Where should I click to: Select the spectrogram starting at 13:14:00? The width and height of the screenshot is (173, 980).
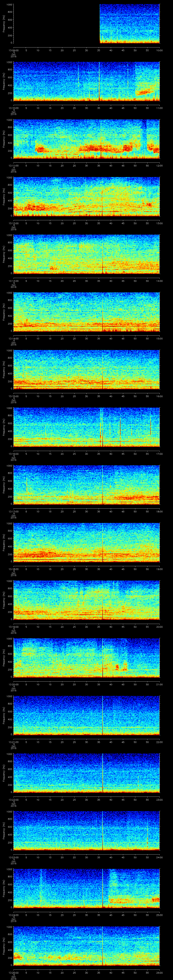pyautogui.click(x=86, y=312)
